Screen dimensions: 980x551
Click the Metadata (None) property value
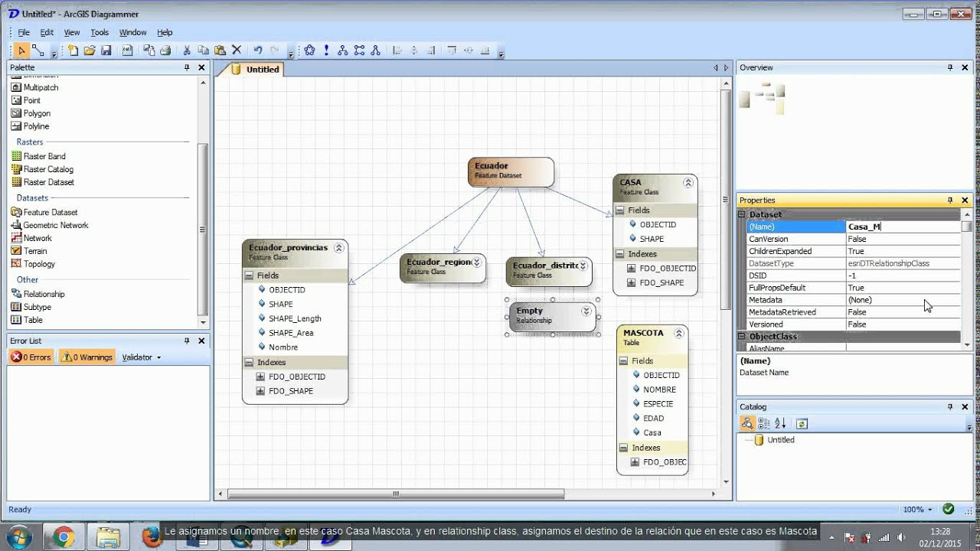point(903,300)
